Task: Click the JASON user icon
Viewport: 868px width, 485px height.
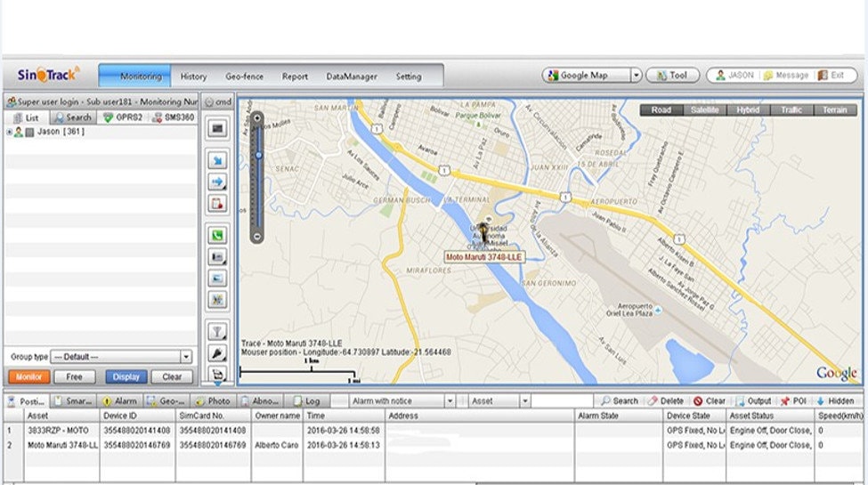Action: coord(720,76)
